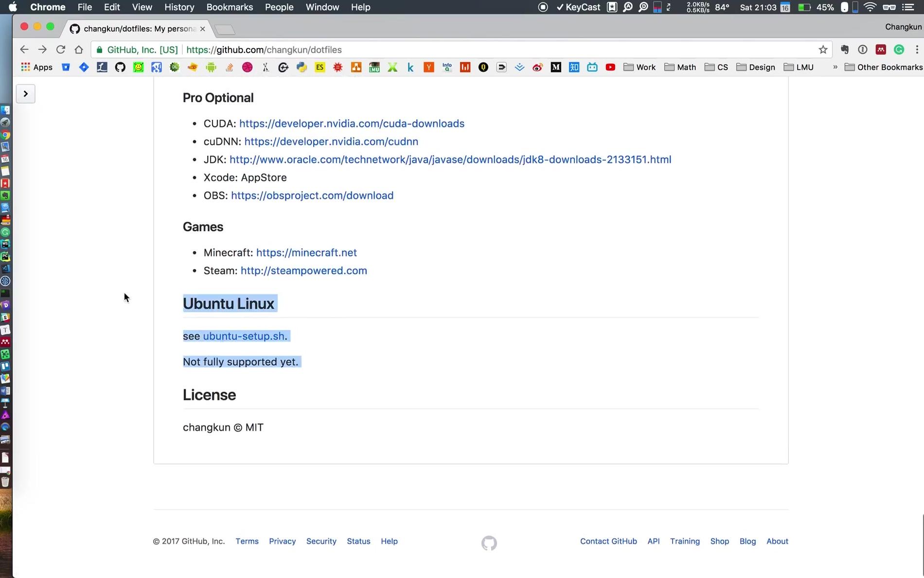Open the steampowered.com link

pos(304,271)
